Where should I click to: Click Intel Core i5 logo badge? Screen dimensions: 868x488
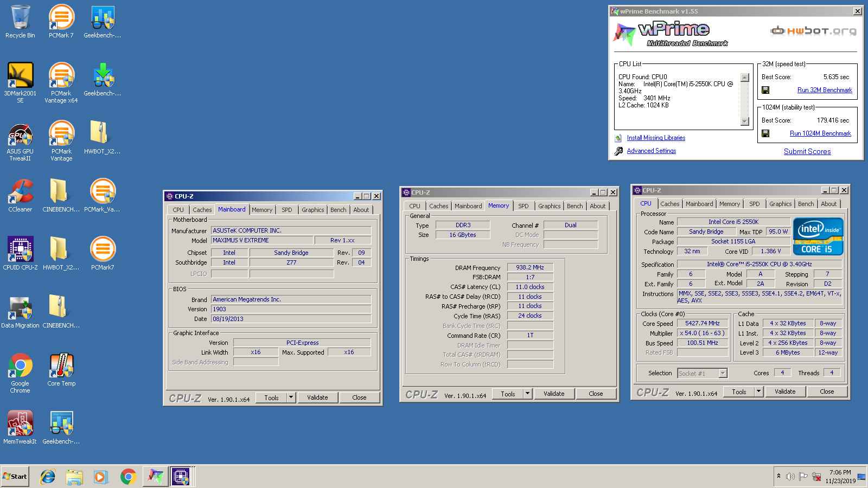pos(818,236)
